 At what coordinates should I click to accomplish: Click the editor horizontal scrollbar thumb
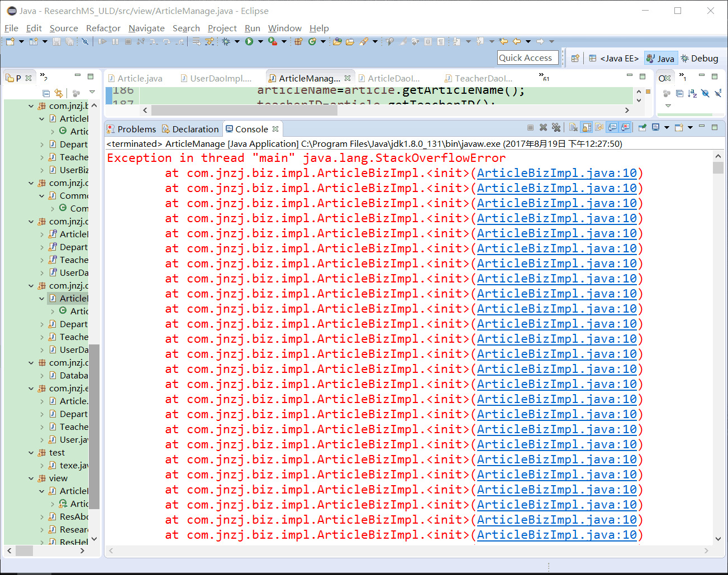coord(244,110)
